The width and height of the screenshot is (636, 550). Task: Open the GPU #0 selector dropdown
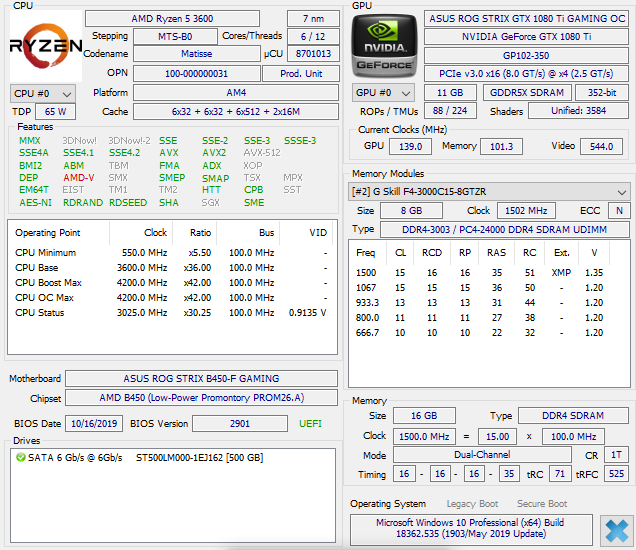381,93
